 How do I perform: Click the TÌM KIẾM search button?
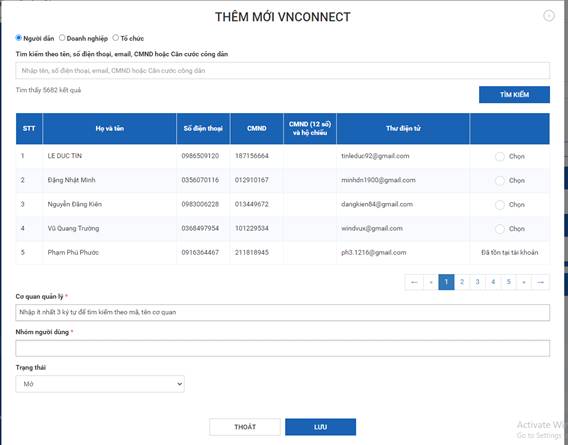click(514, 95)
